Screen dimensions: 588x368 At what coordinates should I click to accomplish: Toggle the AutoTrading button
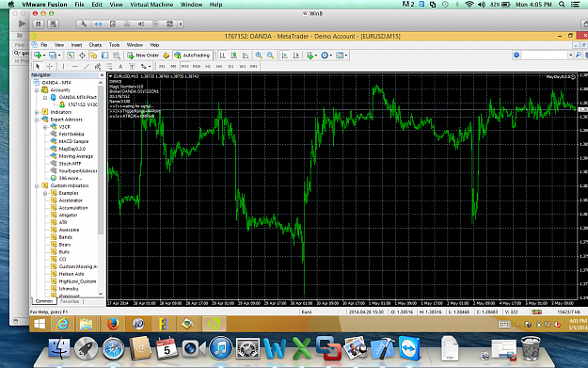click(x=192, y=56)
